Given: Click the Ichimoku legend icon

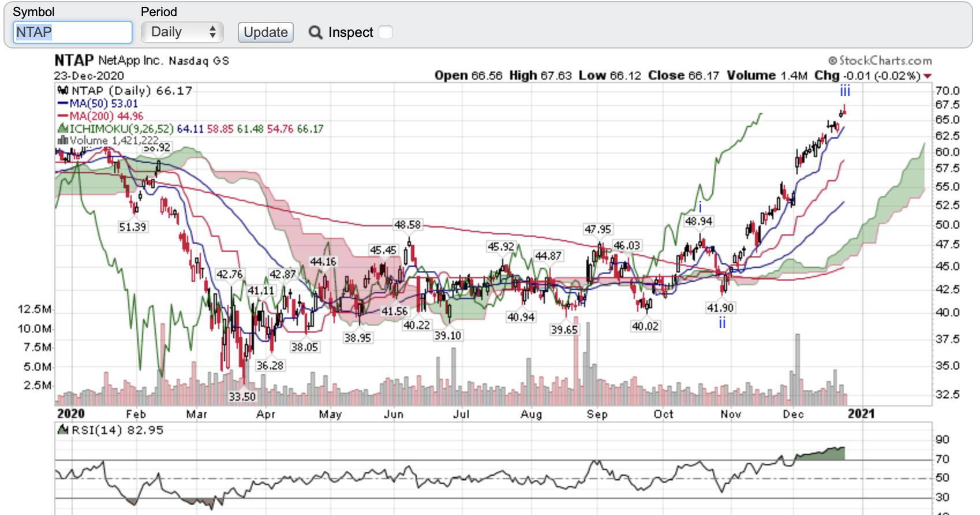Looking at the screenshot, I should point(62,128).
